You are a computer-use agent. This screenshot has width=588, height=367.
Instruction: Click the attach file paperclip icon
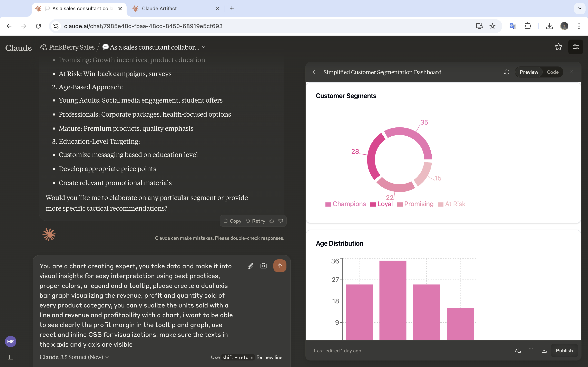coord(250,266)
